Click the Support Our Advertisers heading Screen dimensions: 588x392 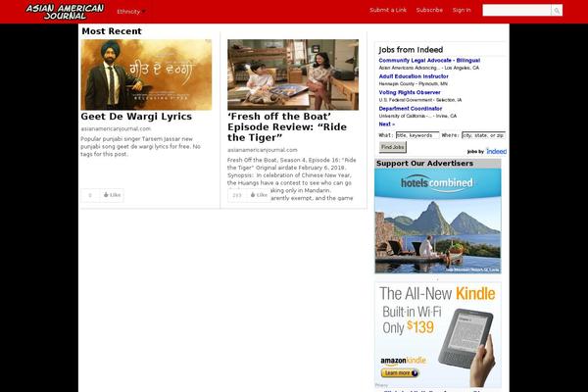pyautogui.click(x=425, y=164)
